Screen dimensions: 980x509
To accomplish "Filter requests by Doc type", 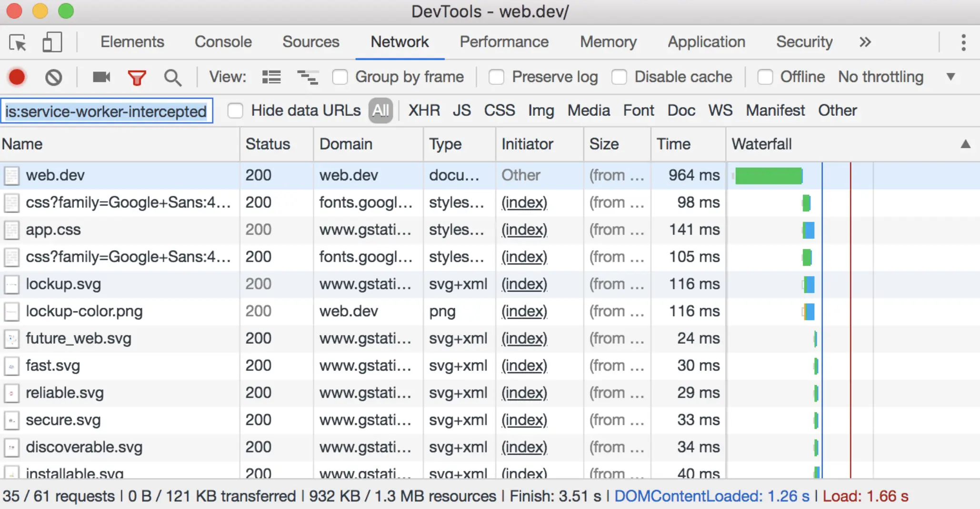I will (x=681, y=111).
